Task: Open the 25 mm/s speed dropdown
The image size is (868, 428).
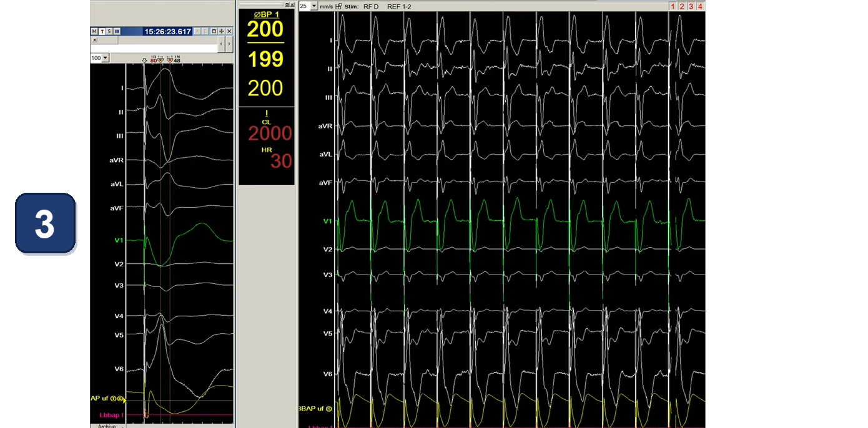Action: point(314,6)
